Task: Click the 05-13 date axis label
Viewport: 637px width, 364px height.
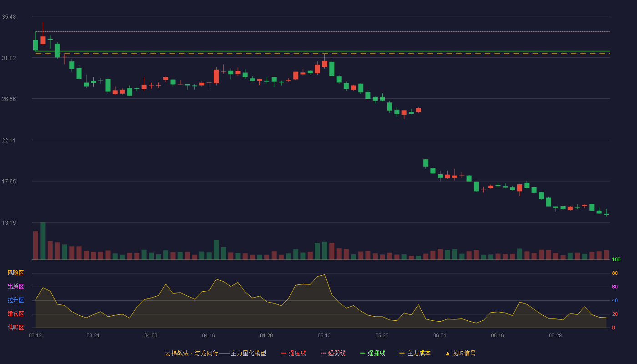Action: click(324, 335)
